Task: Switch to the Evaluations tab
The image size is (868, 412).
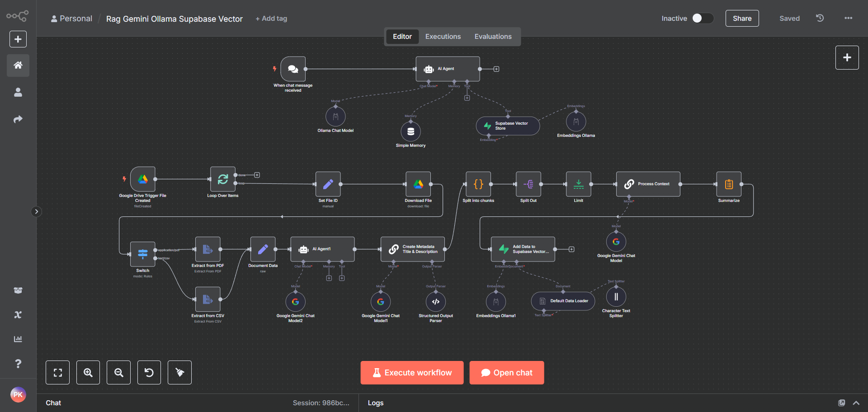Action: click(x=493, y=37)
